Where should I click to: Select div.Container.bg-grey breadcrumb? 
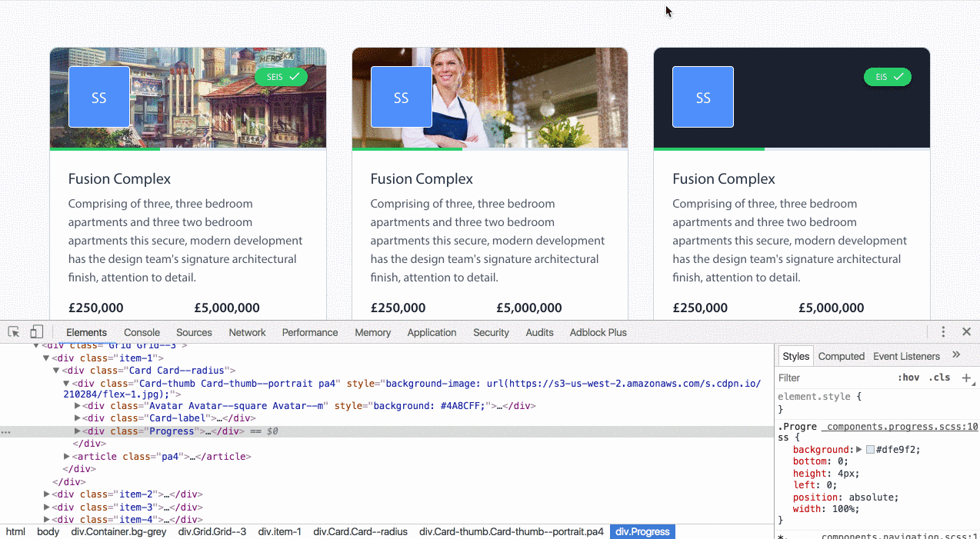tap(118, 531)
